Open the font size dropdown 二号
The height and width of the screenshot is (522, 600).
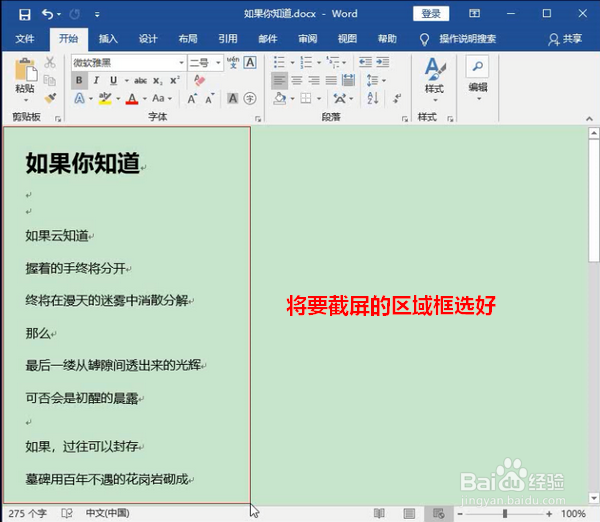pos(218,63)
